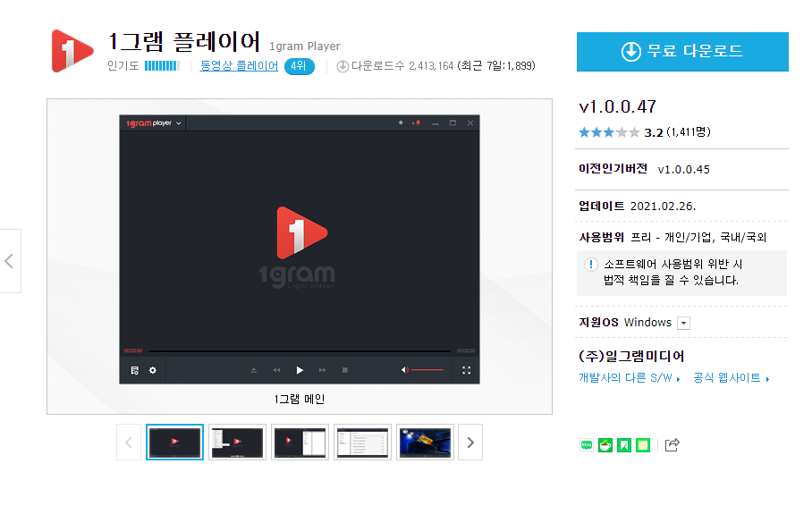Click the previous page arrow on left edge

pyautogui.click(x=9, y=261)
